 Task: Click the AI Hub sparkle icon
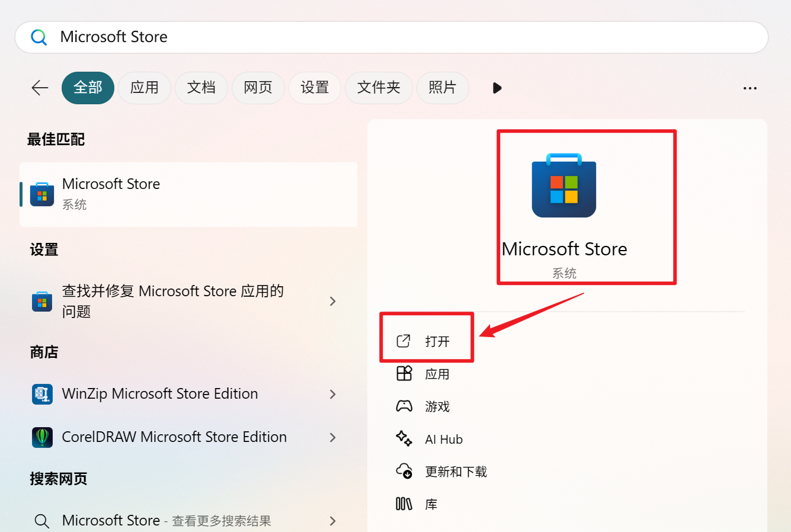point(404,438)
